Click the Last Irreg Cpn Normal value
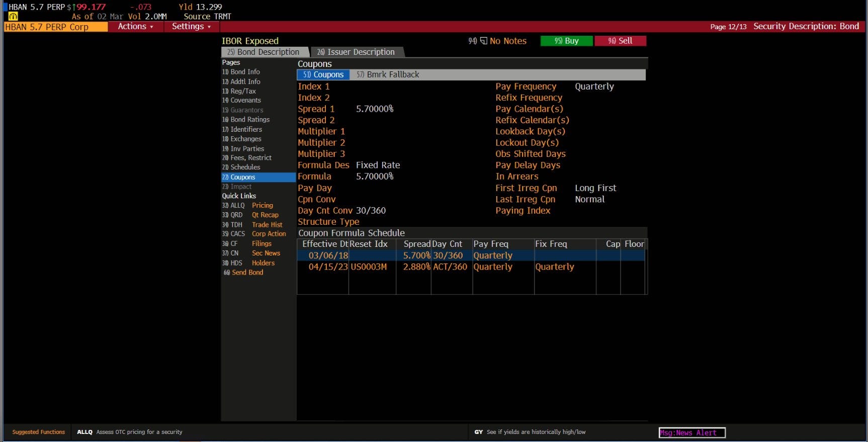Viewport: 868px width, 442px height. click(x=590, y=199)
